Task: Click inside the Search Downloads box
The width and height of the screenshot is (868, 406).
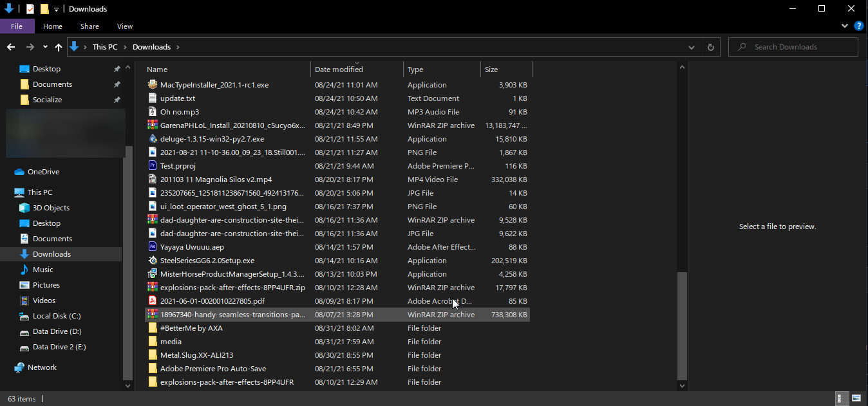Action: click(792, 46)
